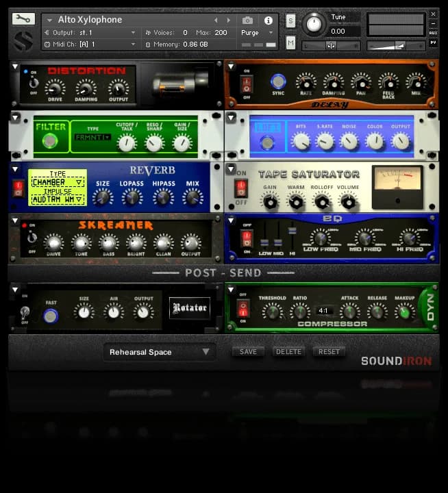Click the green Filter power button

click(x=49, y=142)
